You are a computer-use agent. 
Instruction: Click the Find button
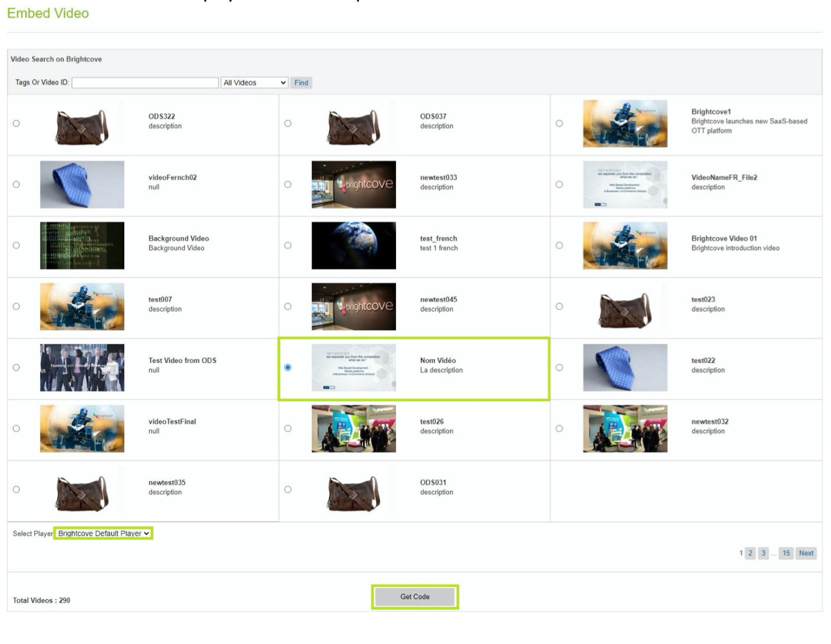(x=301, y=83)
